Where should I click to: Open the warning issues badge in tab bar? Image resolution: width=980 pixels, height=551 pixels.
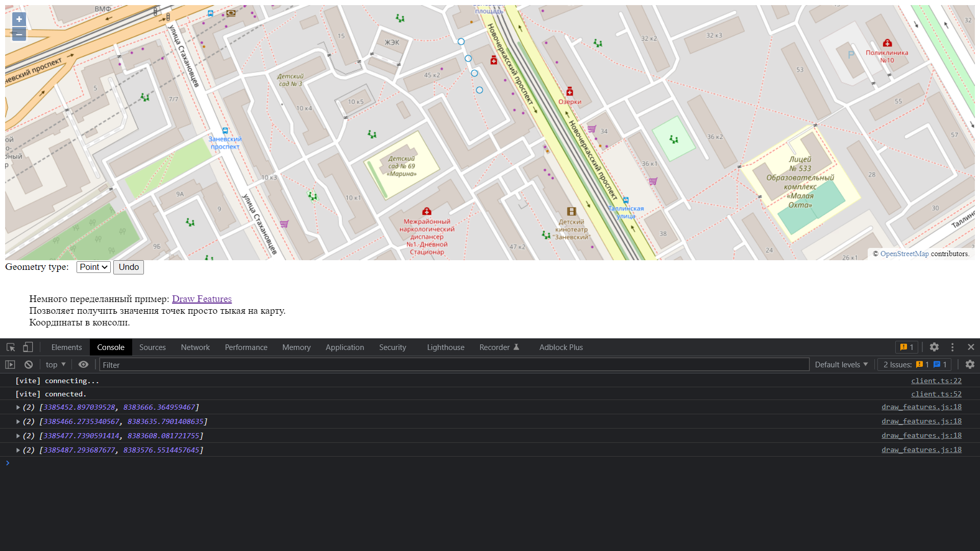[906, 347]
